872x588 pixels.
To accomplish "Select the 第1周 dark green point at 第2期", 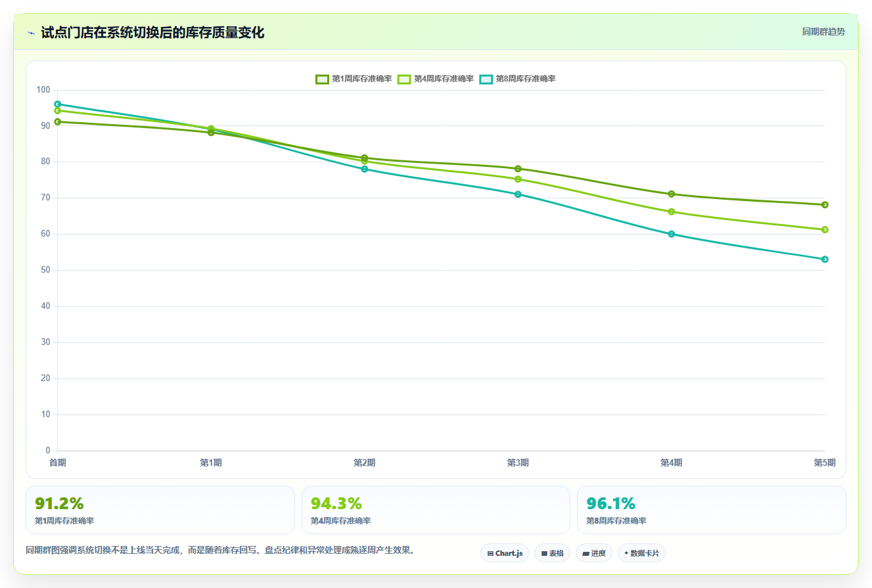I will point(365,158).
